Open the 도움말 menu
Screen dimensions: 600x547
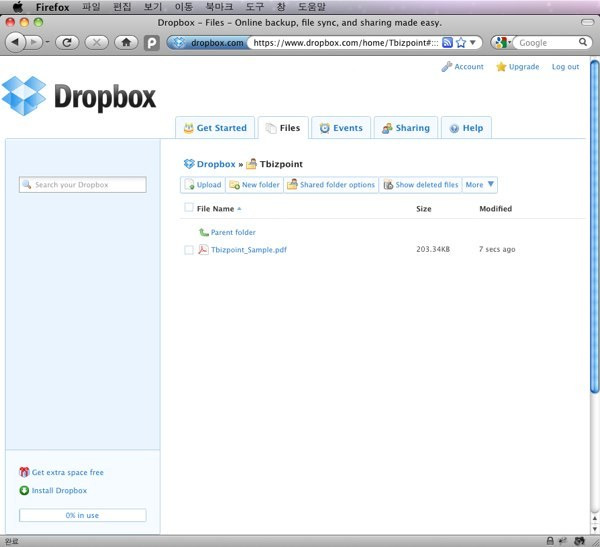click(312, 7)
